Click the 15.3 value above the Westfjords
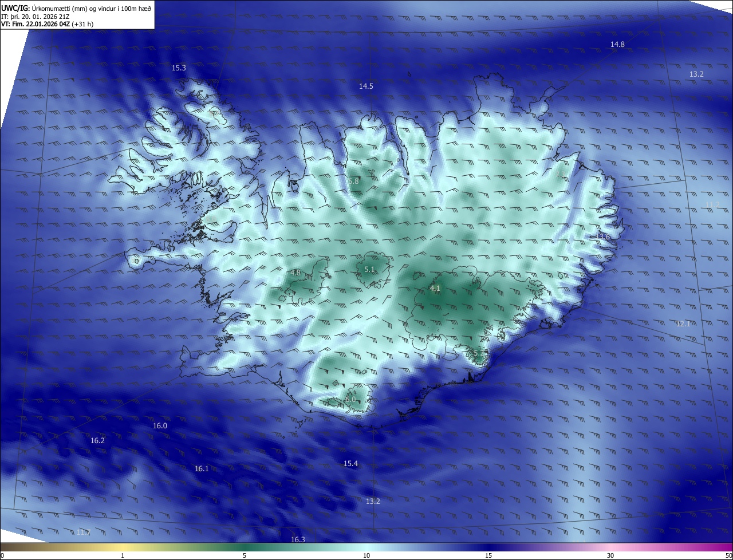 click(179, 68)
